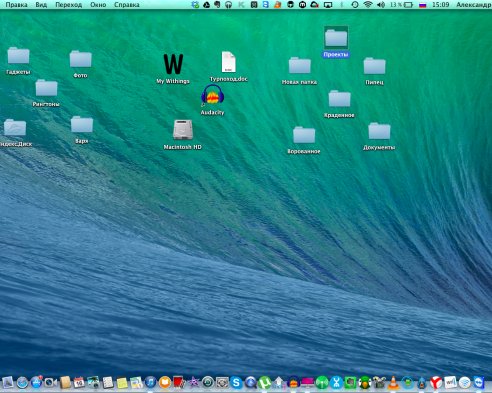
Task: Open the Time Machine menu bar icon
Action: (355, 5)
